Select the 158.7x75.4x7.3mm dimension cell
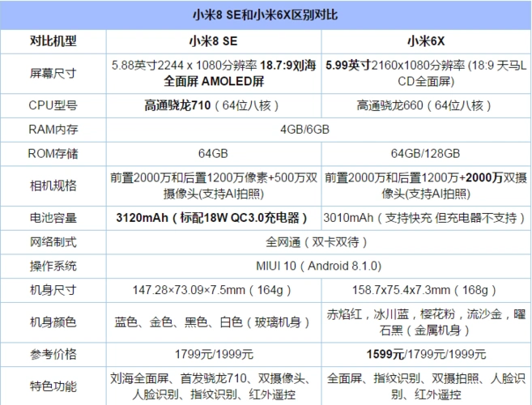This screenshot has height=405, width=532. (424, 290)
